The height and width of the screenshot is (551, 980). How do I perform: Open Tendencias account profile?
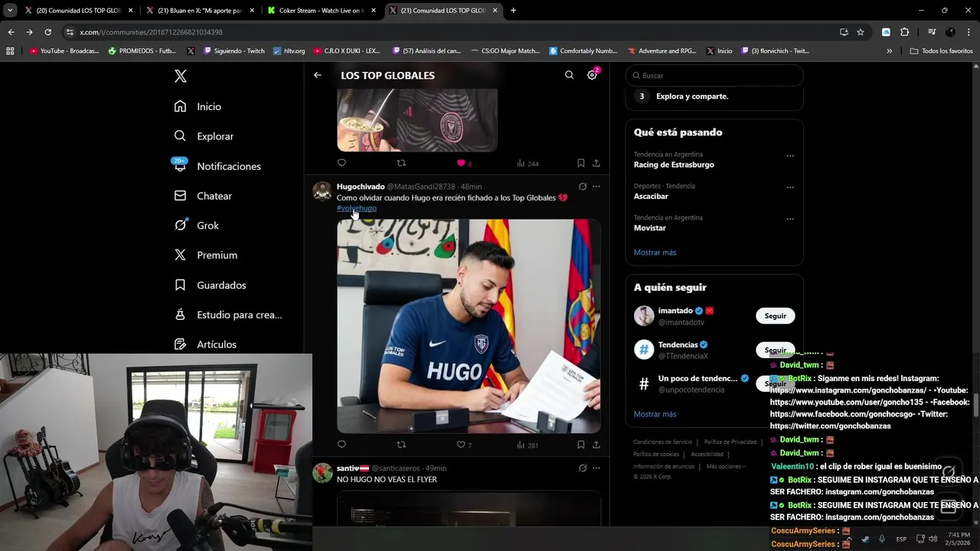tap(678, 345)
